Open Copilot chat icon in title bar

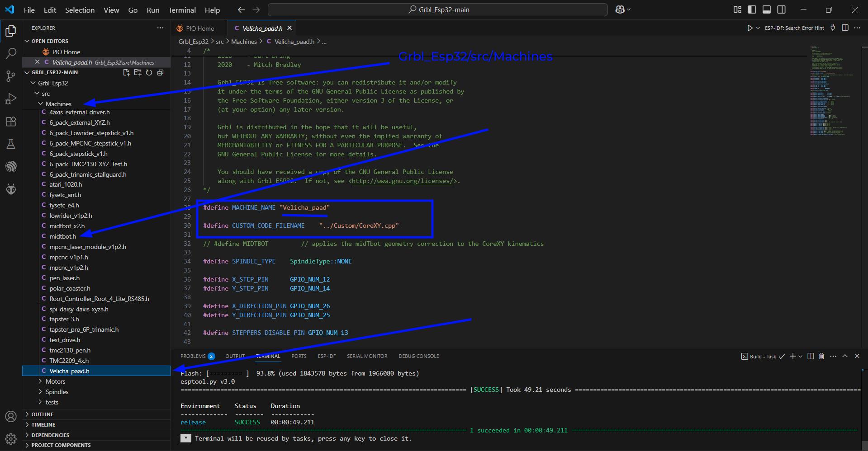(620, 9)
